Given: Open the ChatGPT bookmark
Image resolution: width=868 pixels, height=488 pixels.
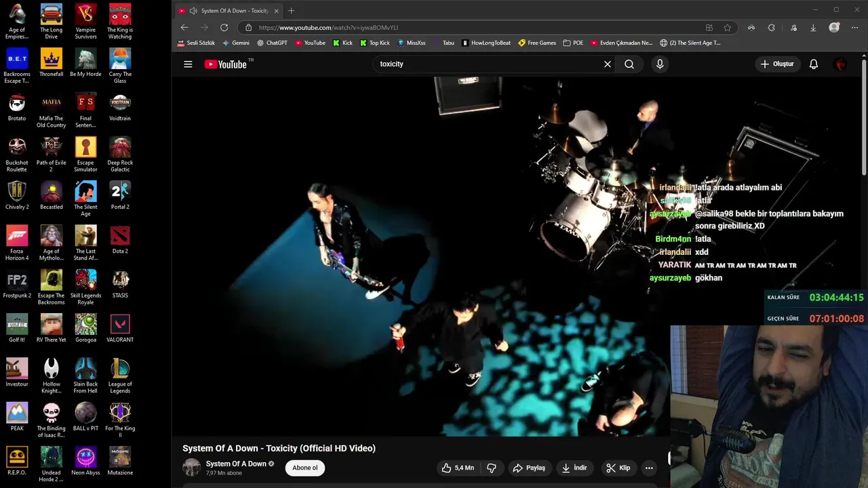Looking at the screenshot, I should coord(272,43).
